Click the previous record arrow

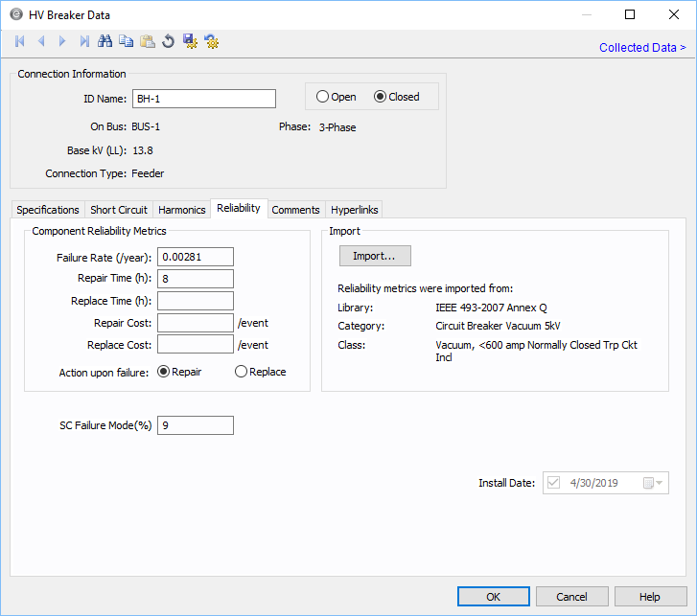[x=41, y=41]
